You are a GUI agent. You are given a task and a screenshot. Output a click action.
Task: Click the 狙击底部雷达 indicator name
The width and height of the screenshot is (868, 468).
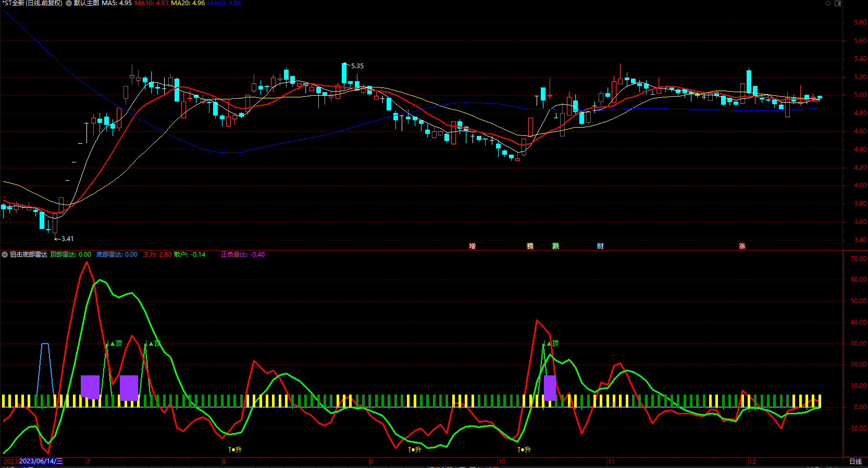pyautogui.click(x=29, y=255)
